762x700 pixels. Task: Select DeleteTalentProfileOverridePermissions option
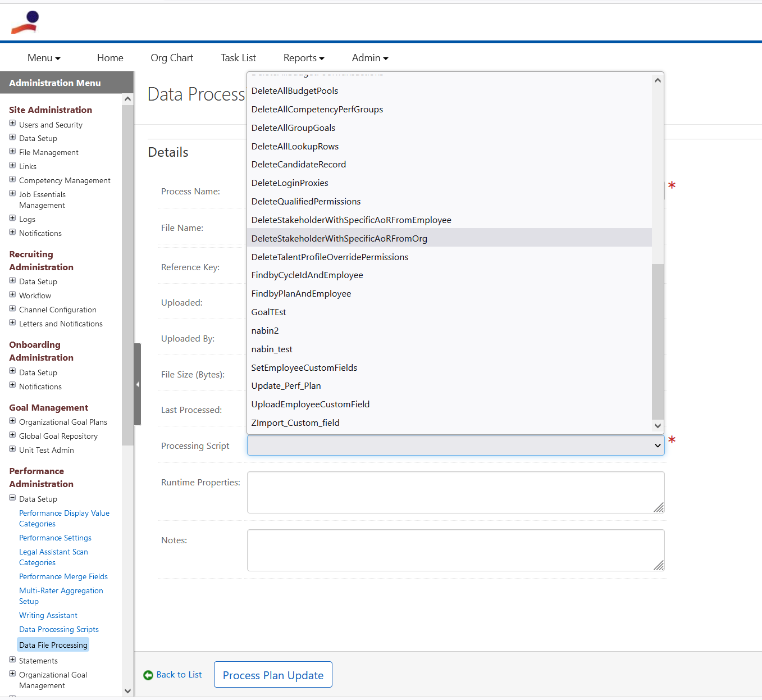[x=449, y=257]
